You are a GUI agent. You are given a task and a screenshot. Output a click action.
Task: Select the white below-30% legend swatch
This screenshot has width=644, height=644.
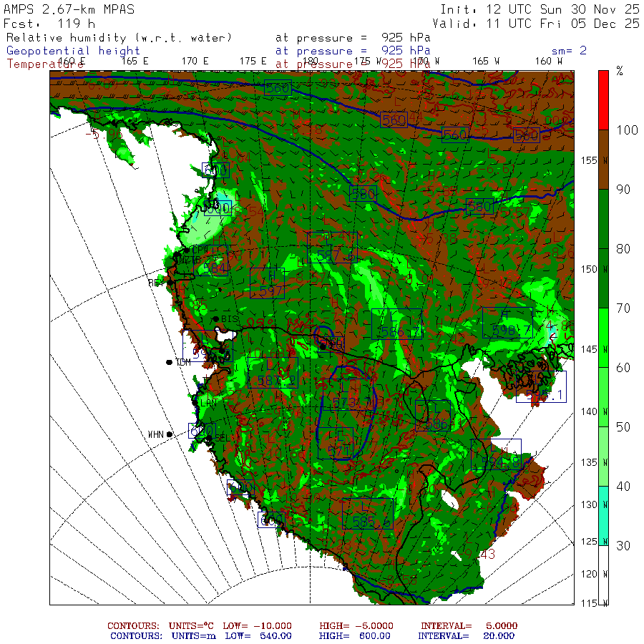click(x=603, y=575)
